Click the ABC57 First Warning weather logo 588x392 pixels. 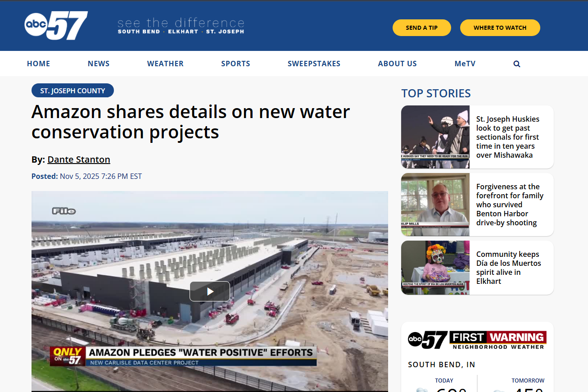click(477, 340)
